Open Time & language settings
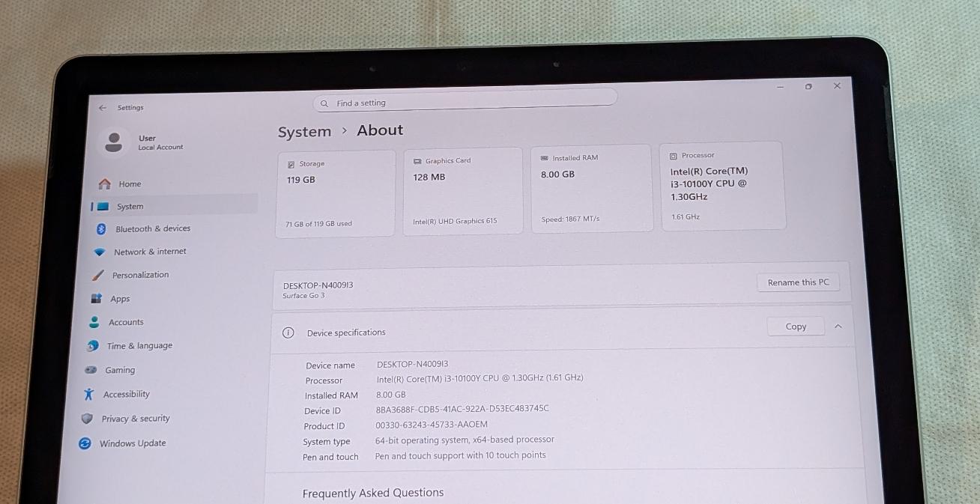The image size is (980, 504). (139, 346)
